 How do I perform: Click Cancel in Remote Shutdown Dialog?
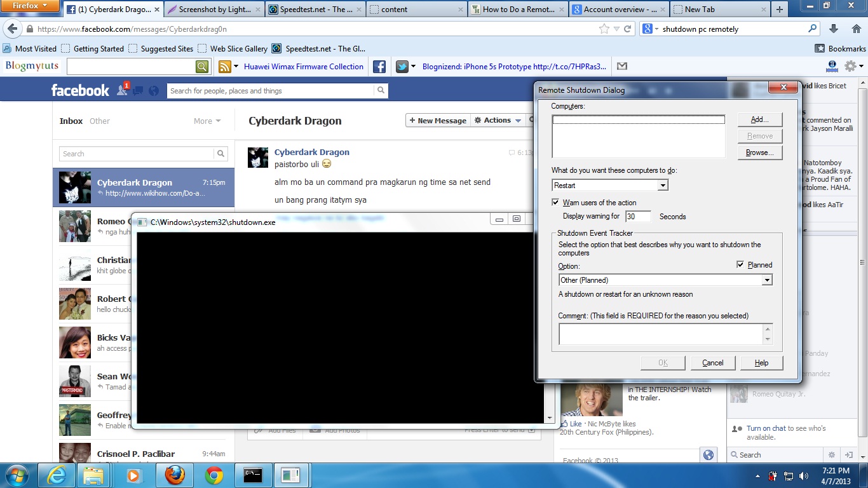(x=712, y=363)
